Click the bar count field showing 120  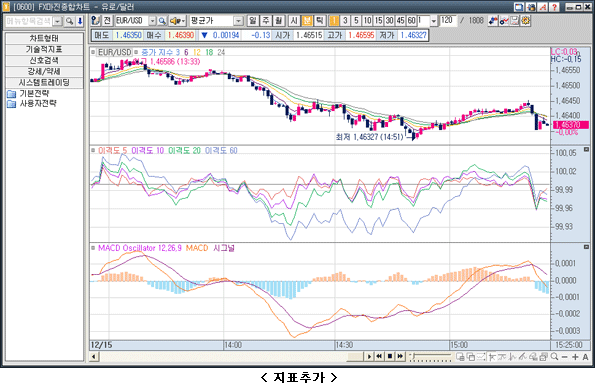(448, 20)
